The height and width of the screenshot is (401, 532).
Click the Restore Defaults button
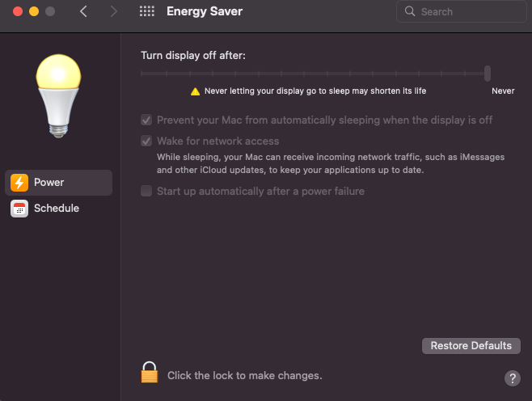point(471,346)
